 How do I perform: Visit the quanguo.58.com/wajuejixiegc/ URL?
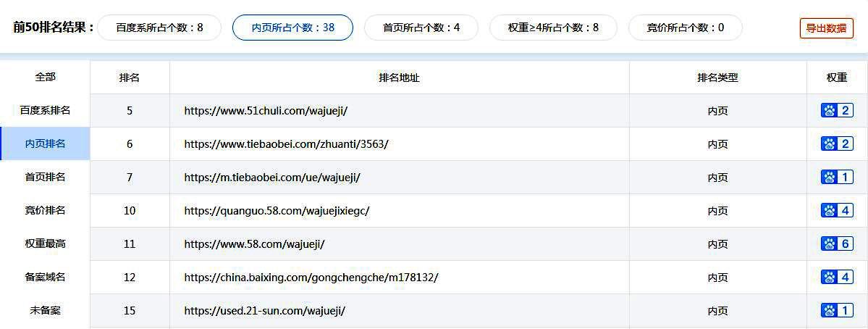click(x=277, y=211)
